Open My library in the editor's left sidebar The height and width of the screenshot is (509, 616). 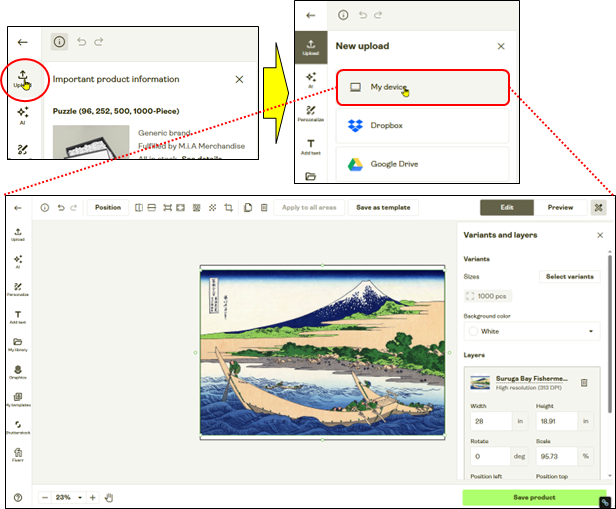click(x=18, y=345)
